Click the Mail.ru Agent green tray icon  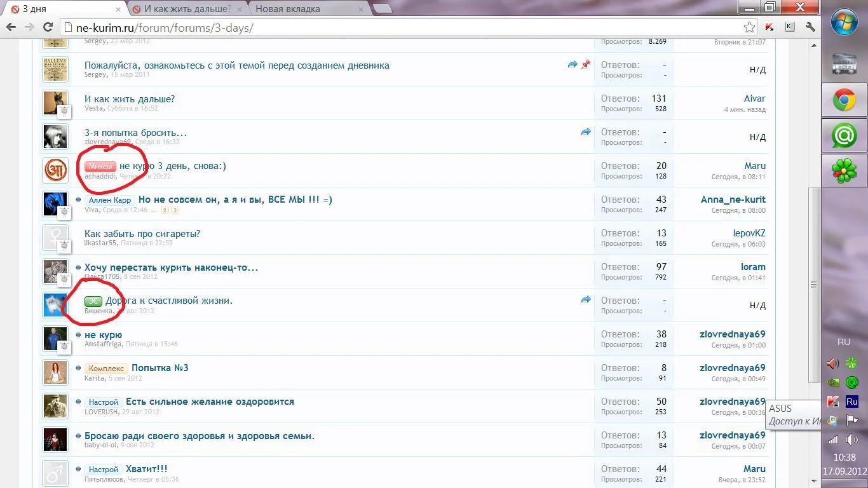click(x=852, y=383)
